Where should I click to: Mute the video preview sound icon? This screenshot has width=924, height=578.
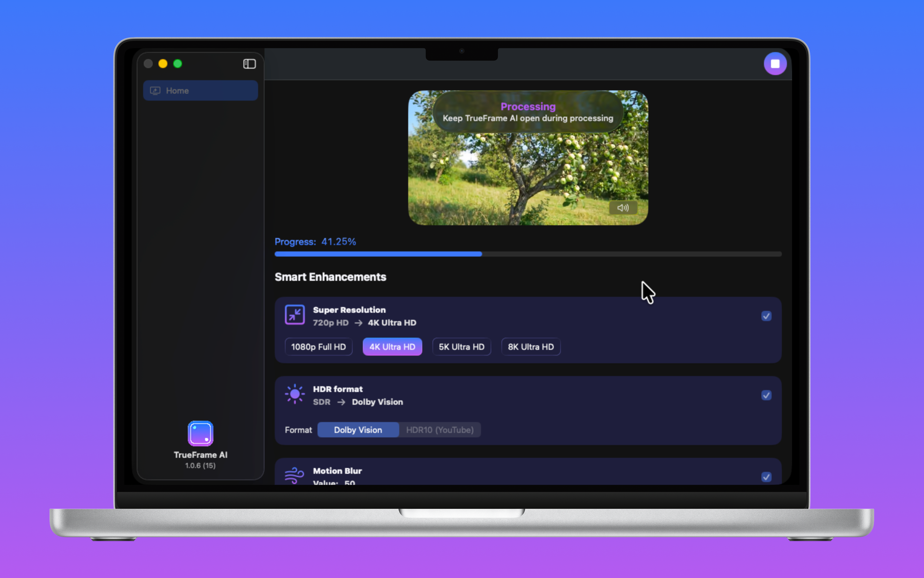[x=623, y=207]
